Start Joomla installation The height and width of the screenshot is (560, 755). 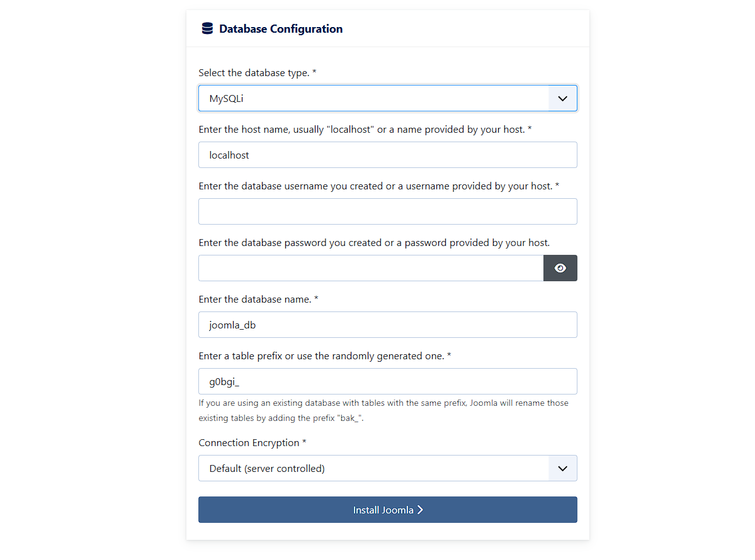[387, 510]
